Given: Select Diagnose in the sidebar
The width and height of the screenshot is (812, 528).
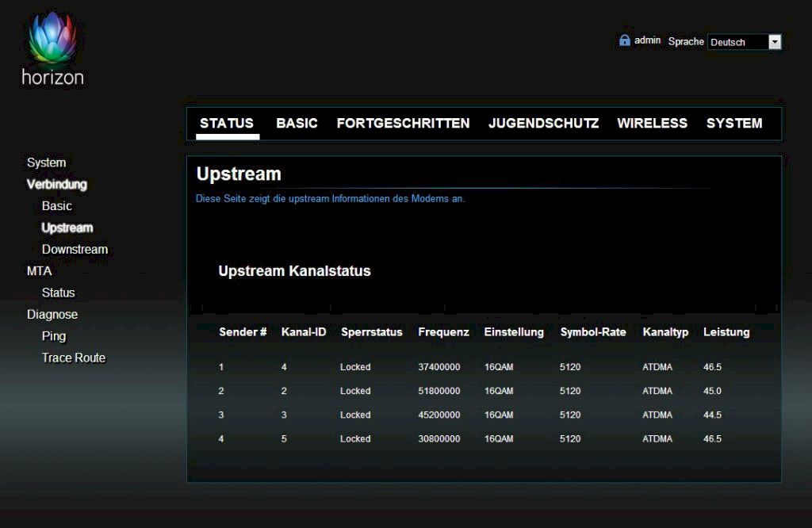Looking at the screenshot, I should pos(52,315).
